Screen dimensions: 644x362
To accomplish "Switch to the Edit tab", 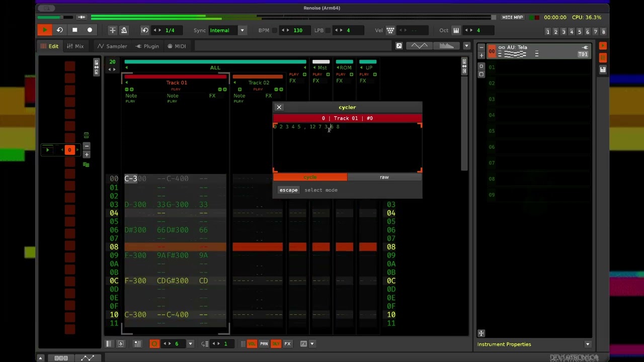I will [x=49, y=46].
